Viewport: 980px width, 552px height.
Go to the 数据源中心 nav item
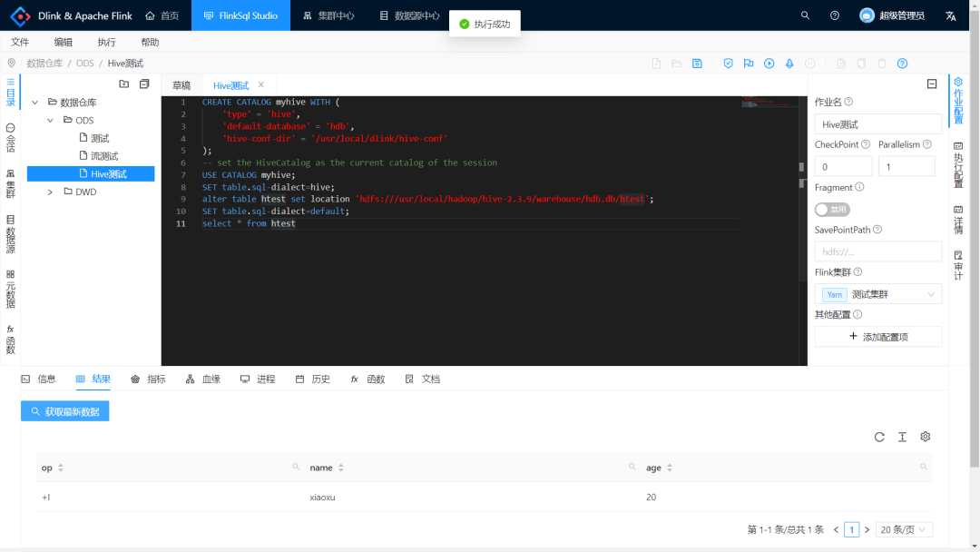pos(410,15)
